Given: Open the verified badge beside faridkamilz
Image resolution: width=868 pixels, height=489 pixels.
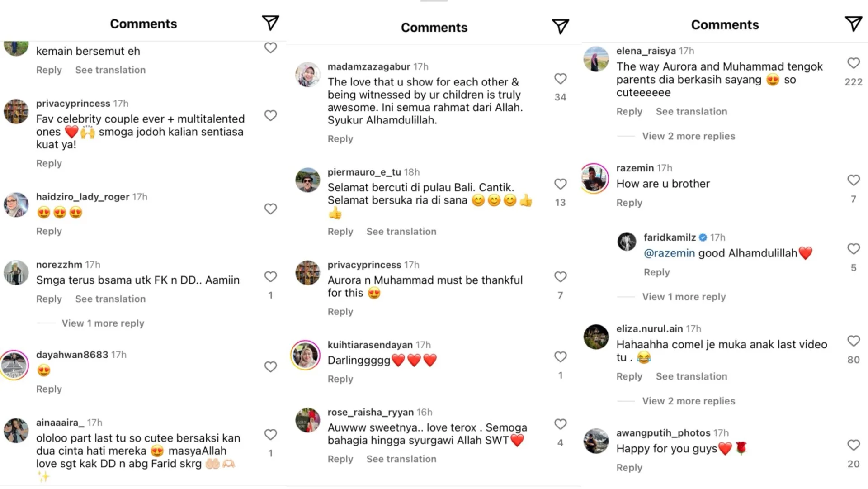Looking at the screenshot, I should click(703, 237).
